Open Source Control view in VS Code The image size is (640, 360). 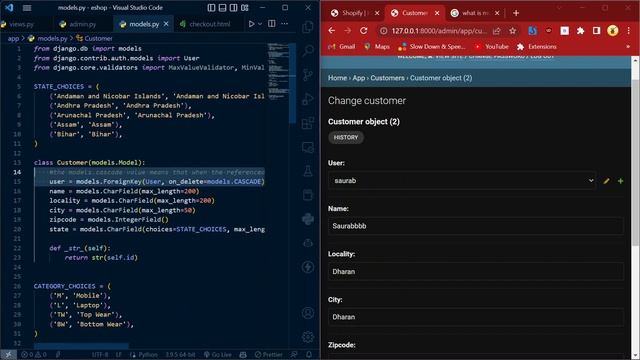pos(308,75)
